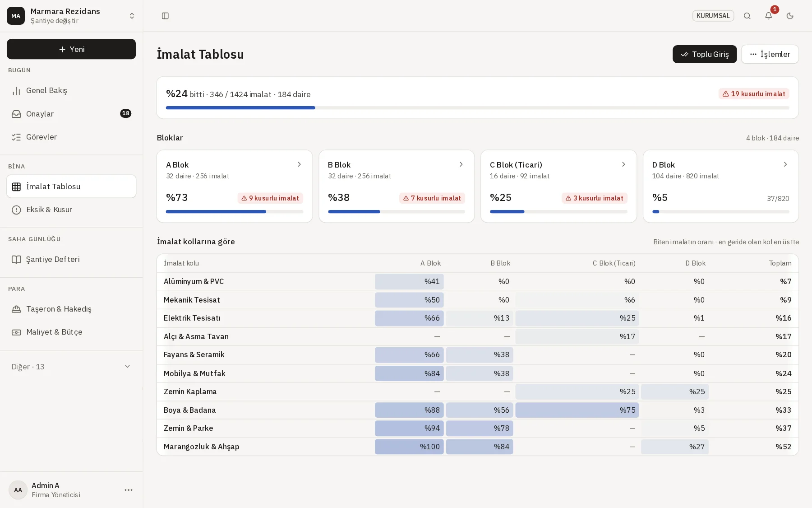
Task: Click the Yeni button
Action: coord(71,49)
